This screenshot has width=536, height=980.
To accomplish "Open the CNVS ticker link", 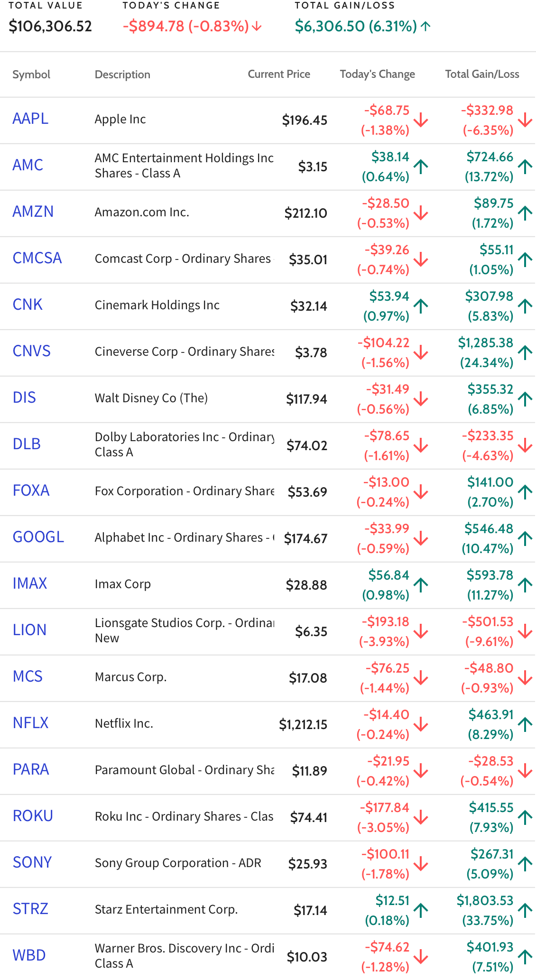I will [32, 351].
